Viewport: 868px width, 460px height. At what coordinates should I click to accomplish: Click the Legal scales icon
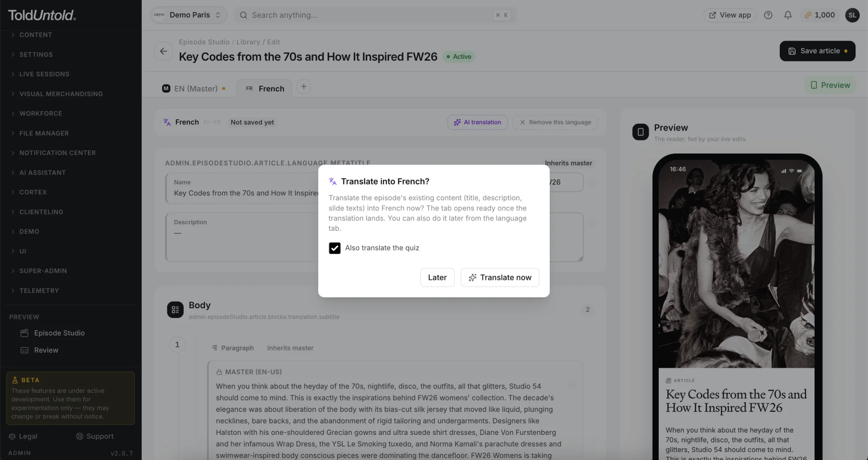12,436
